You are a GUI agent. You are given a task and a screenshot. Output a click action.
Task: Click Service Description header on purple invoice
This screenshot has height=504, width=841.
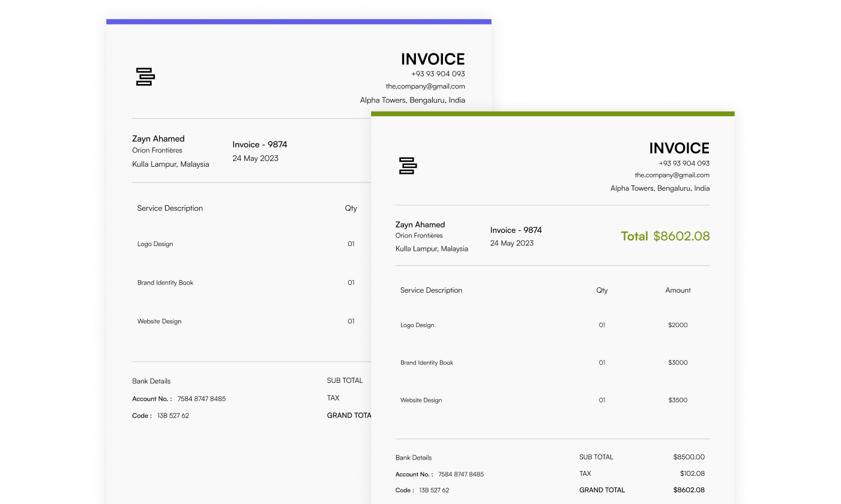tap(170, 208)
